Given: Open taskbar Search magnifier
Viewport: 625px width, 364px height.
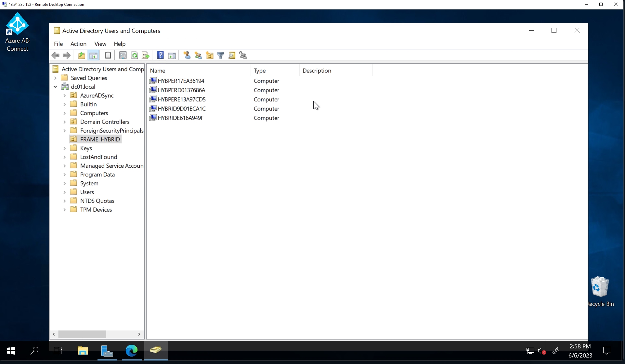Looking at the screenshot, I should pyautogui.click(x=34, y=351).
